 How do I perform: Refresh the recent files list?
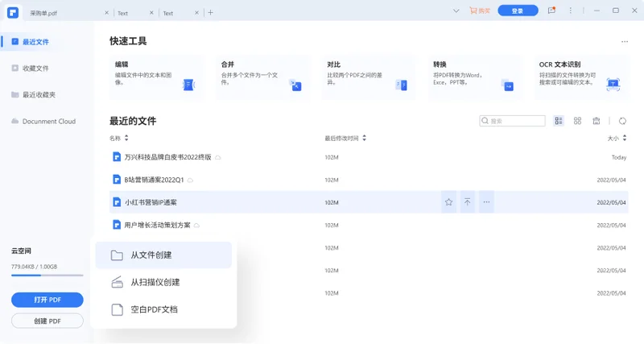click(622, 121)
